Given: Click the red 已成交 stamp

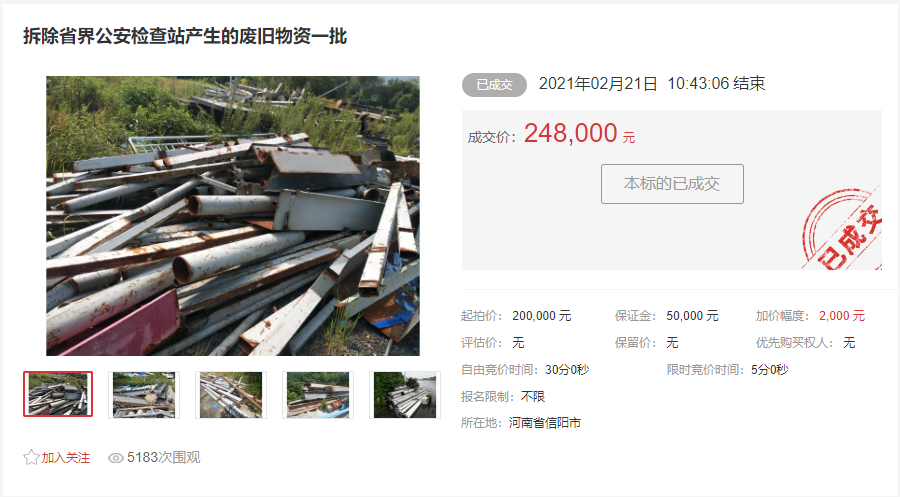Looking at the screenshot, I should pyautogui.click(x=841, y=230).
